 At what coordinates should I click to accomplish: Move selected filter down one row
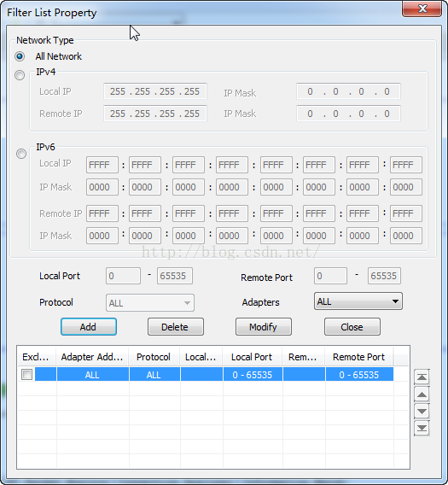click(422, 412)
